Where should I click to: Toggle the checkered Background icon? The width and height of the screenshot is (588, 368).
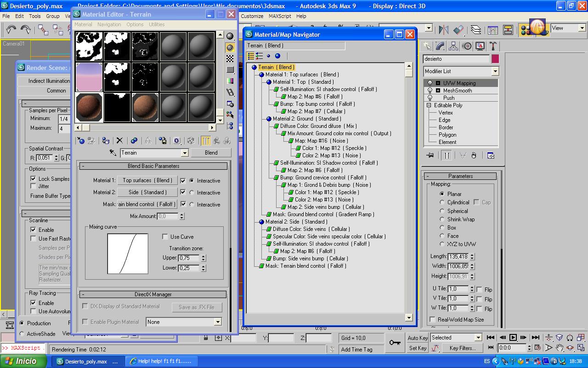(230, 59)
